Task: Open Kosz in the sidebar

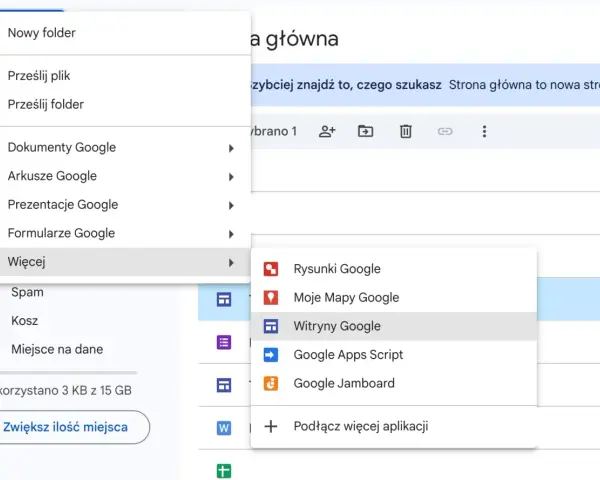Action: [x=24, y=320]
